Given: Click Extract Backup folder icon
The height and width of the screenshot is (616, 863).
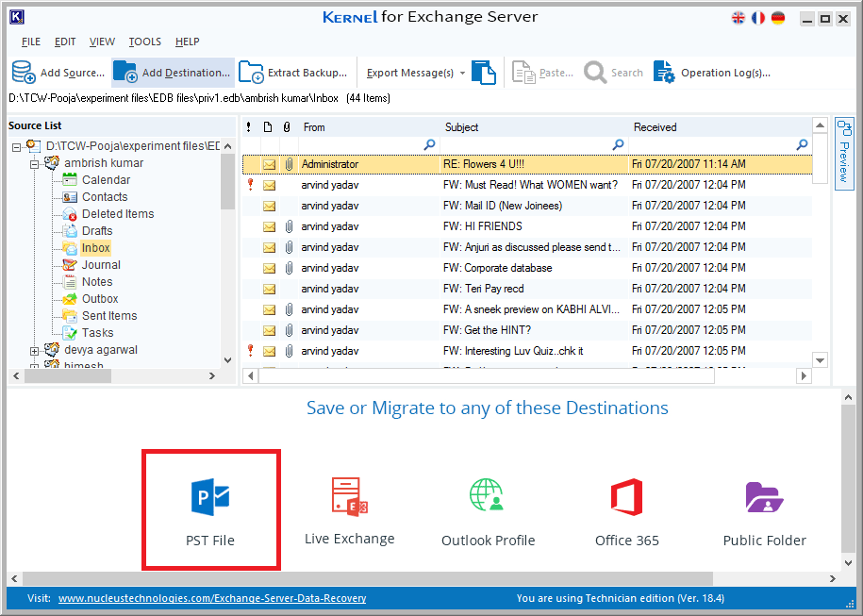Looking at the screenshot, I should pyautogui.click(x=251, y=72).
